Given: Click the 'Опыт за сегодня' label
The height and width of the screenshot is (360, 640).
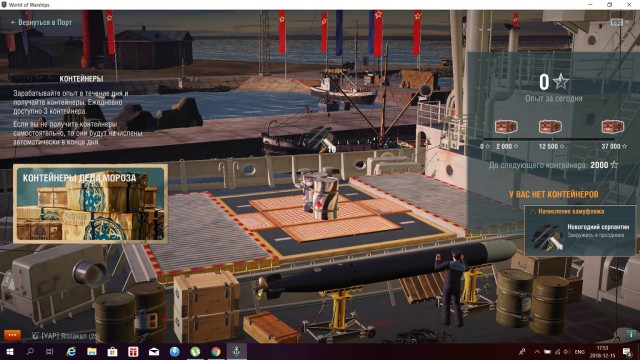Looking at the screenshot, I should point(554,98).
